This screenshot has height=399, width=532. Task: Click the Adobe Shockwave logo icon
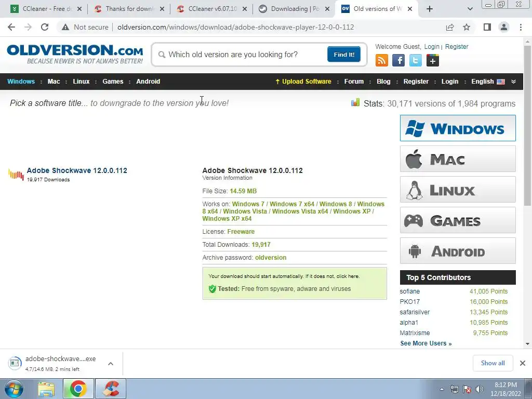tap(16, 175)
